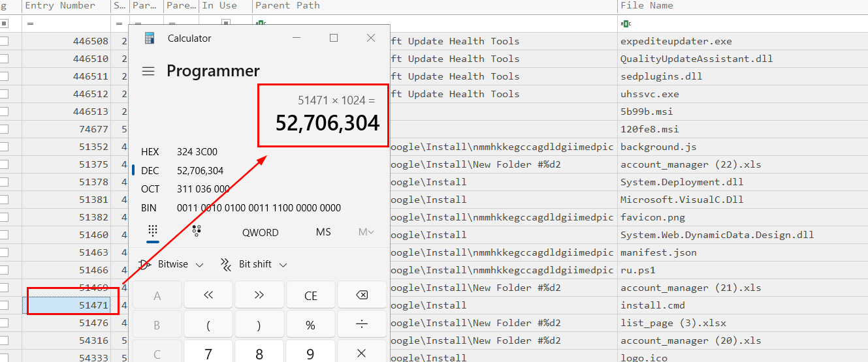Tick the checkbox in the 51476 row

pyautogui.click(x=4, y=323)
